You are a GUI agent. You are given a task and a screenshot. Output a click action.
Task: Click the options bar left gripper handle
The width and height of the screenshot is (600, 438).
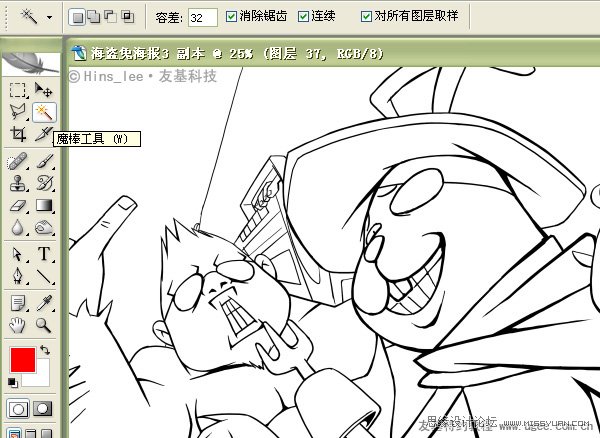click(5, 17)
